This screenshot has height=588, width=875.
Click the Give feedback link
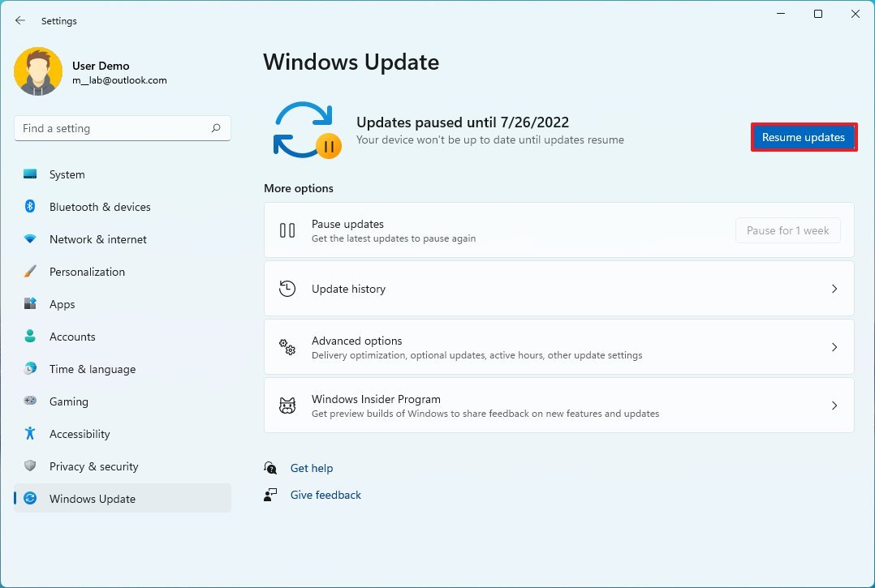[325, 495]
